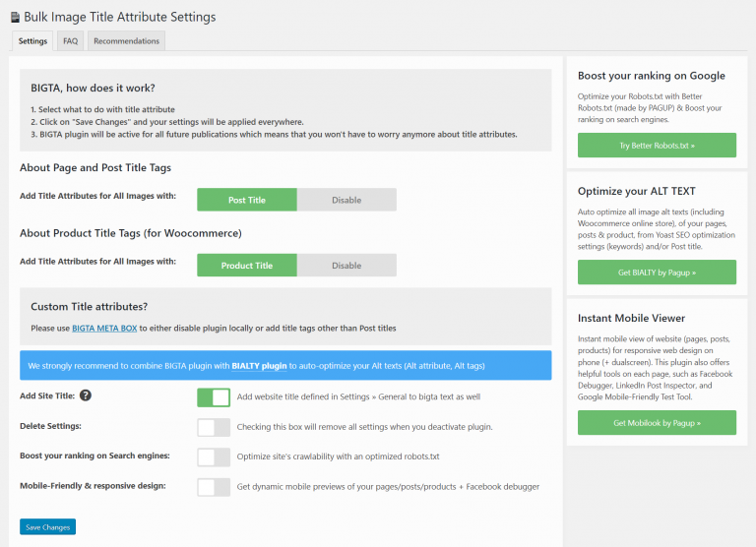Disable title attributes for Woocommerce product images
Viewport: 756px width, 547px height.
pyautogui.click(x=346, y=266)
